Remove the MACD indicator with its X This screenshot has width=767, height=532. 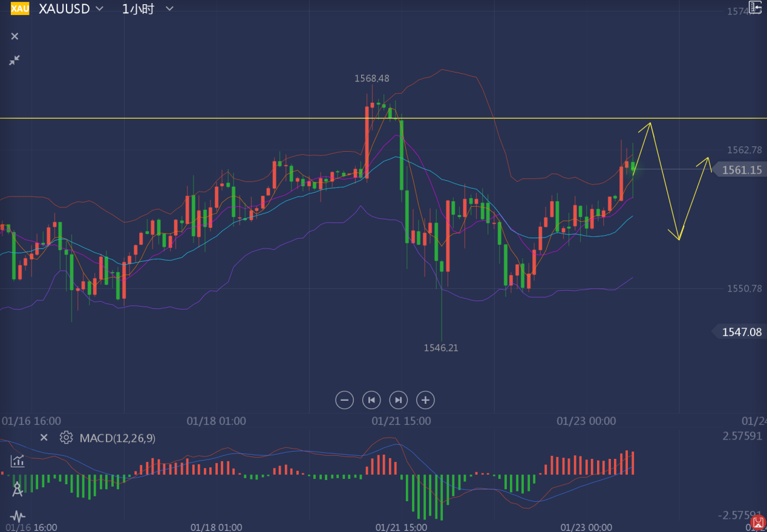[x=44, y=437]
